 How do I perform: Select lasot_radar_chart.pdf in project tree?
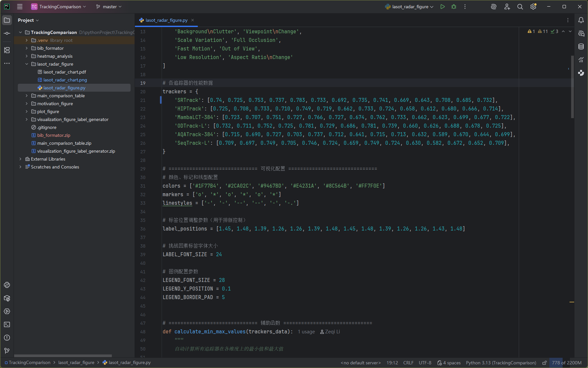click(x=62, y=72)
